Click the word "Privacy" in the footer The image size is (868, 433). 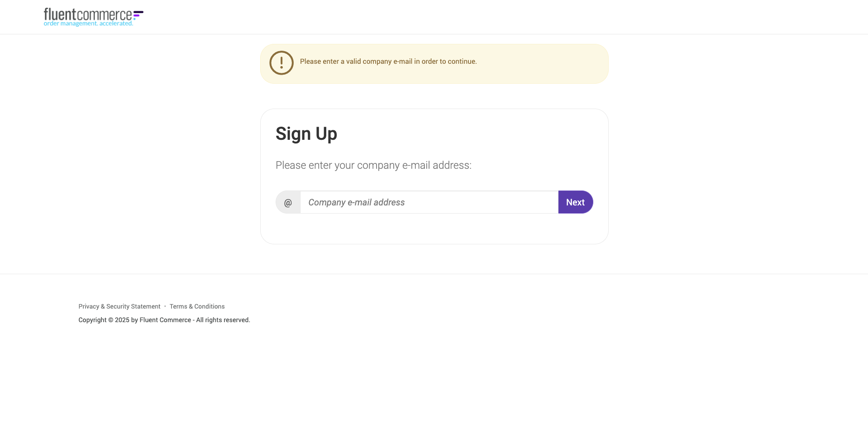click(89, 306)
